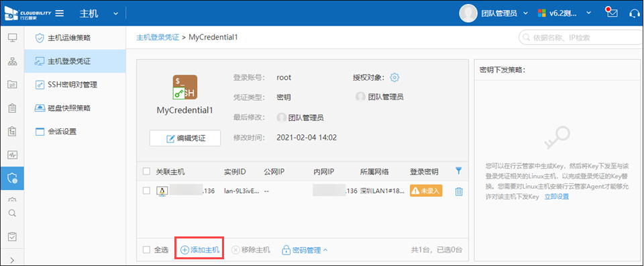Screen dimensions: 644x266
Task: Click the 登录密钥 column header
Action: (x=424, y=171)
